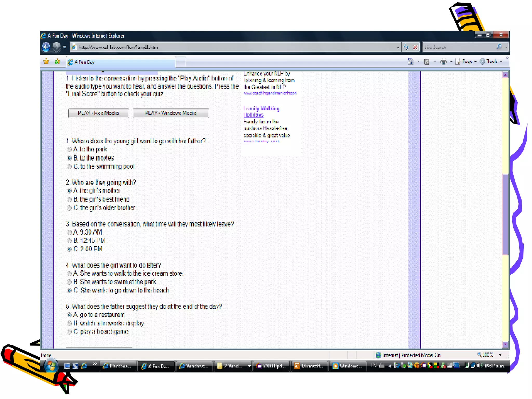Select B. the girl's best friend
Screen dimensions: 532x399
coord(69,199)
